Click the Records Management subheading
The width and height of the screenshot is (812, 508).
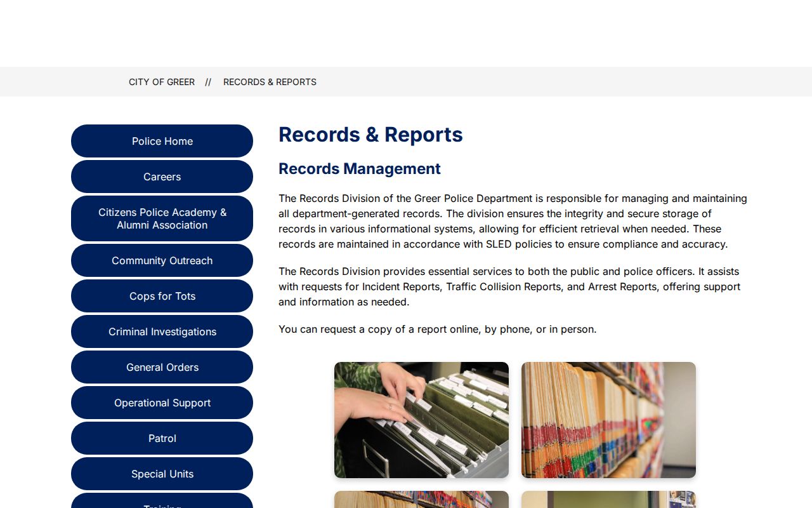(x=360, y=169)
